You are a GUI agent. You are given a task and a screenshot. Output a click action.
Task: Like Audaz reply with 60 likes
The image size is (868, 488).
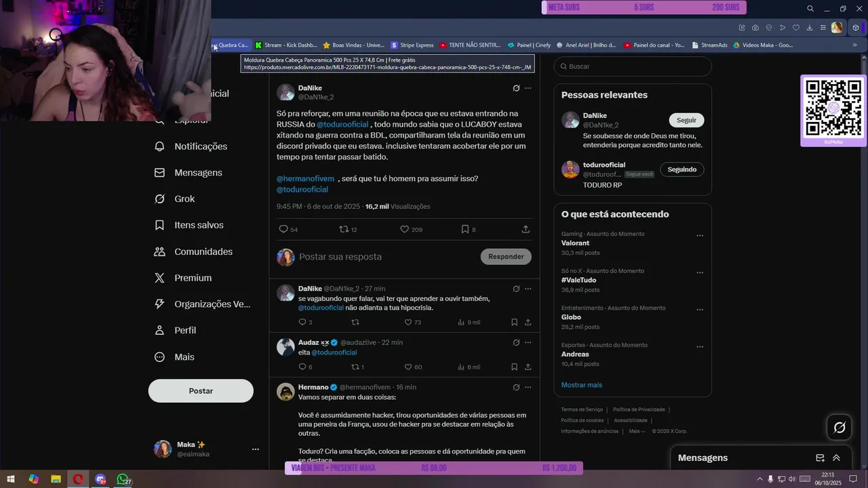(412, 367)
